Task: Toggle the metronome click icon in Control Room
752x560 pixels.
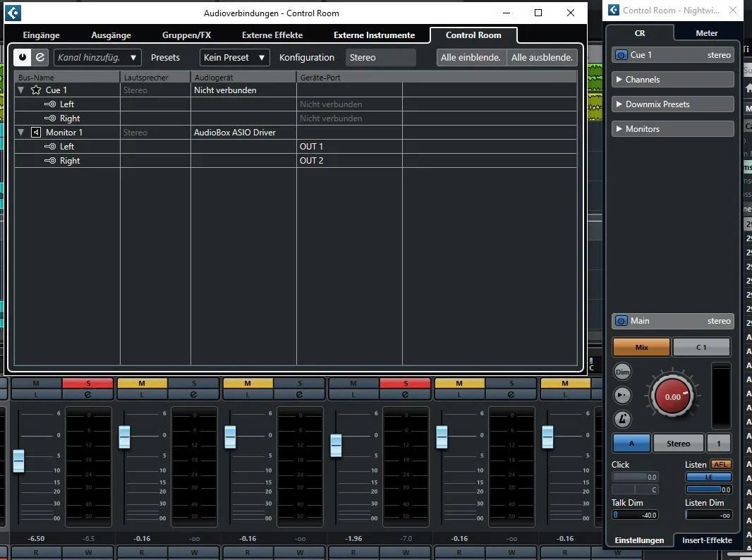Action: [622, 419]
